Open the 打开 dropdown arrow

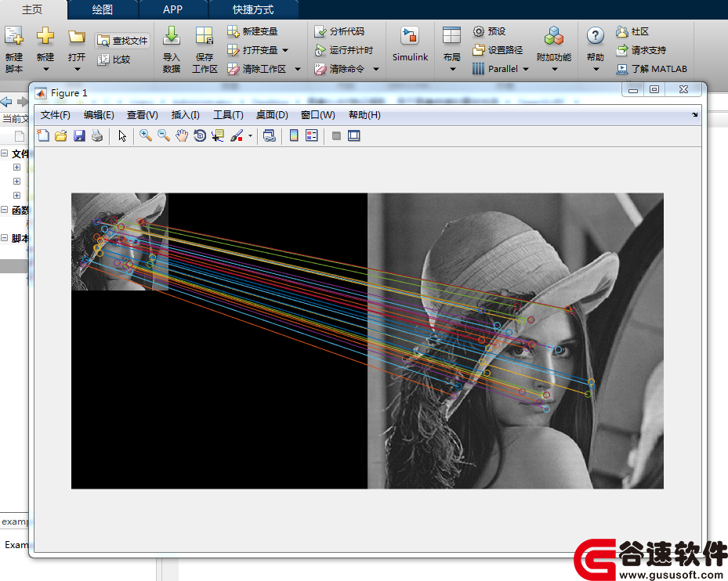pyautogui.click(x=77, y=69)
